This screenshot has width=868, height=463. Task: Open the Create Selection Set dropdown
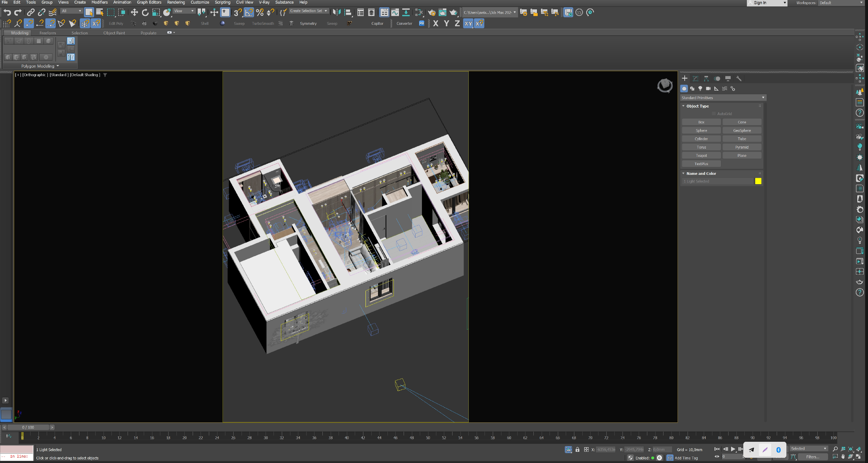[x=308, y=11]
